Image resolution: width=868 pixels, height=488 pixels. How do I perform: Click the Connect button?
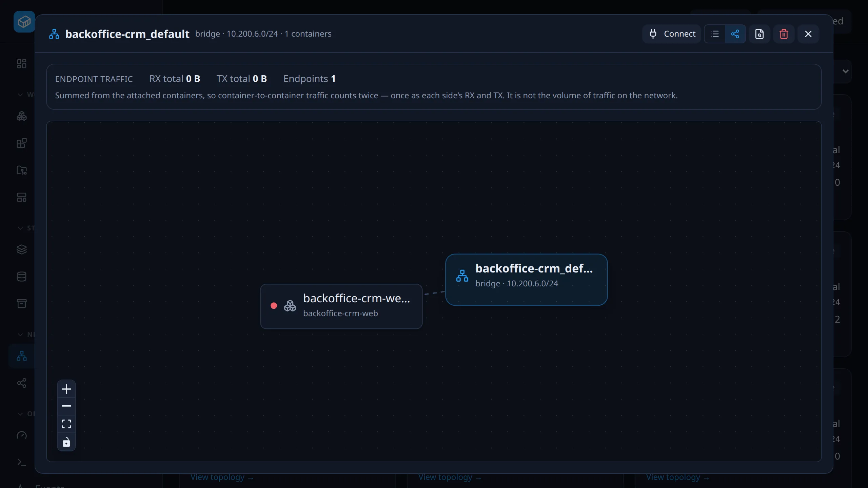672,34
